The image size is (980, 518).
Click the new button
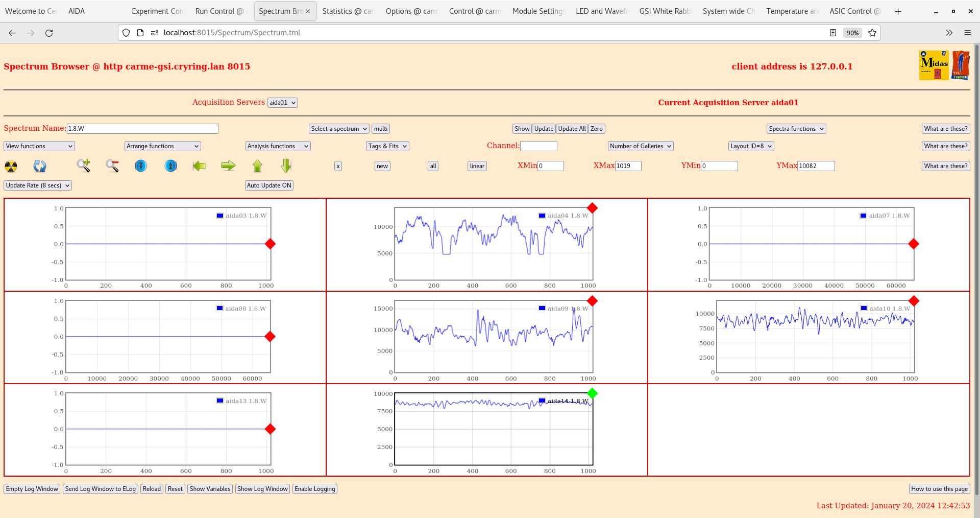tap(382, 166)
